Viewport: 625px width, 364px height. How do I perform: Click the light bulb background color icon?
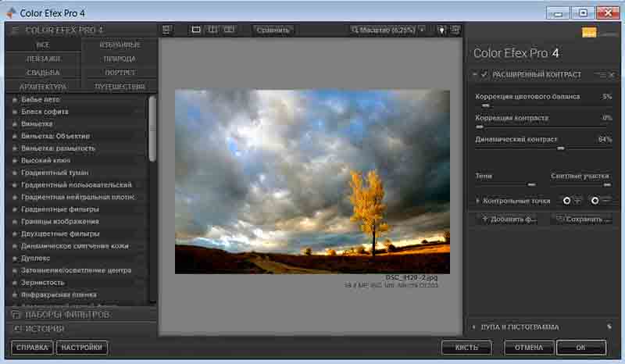(441, 30)
